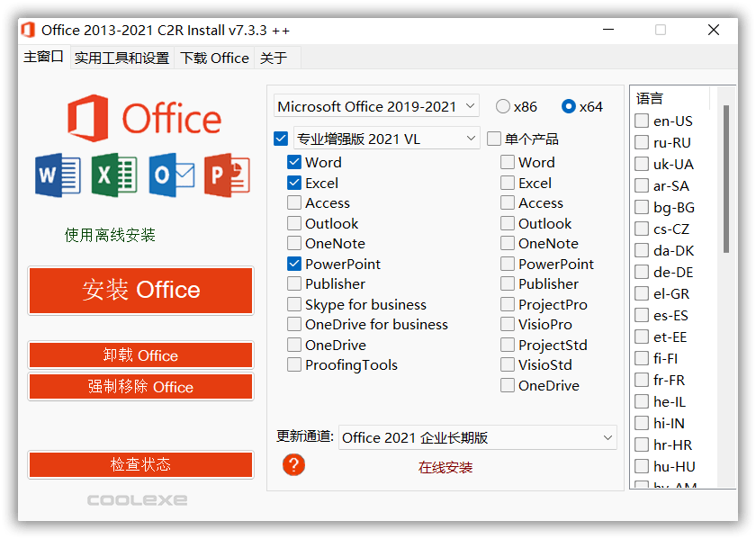Viewport: 756px width, 539px height.
Task: Click the 检查状态 button
Action: (x=140, y=464)
